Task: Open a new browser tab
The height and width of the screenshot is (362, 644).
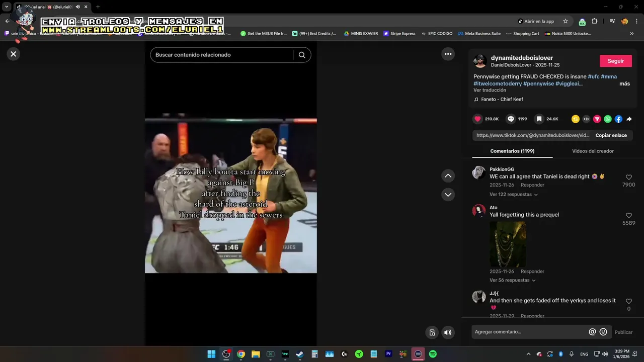Action: tap(98, 7)
